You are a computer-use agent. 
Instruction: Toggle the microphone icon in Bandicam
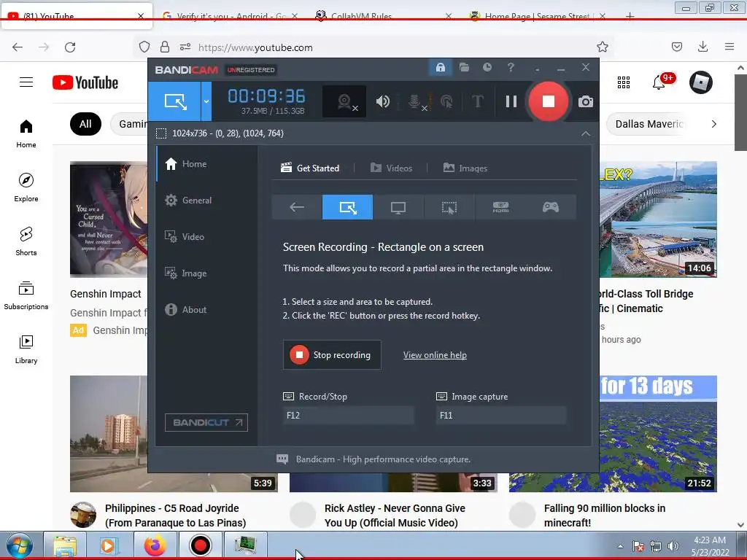(x=415, y=101)
